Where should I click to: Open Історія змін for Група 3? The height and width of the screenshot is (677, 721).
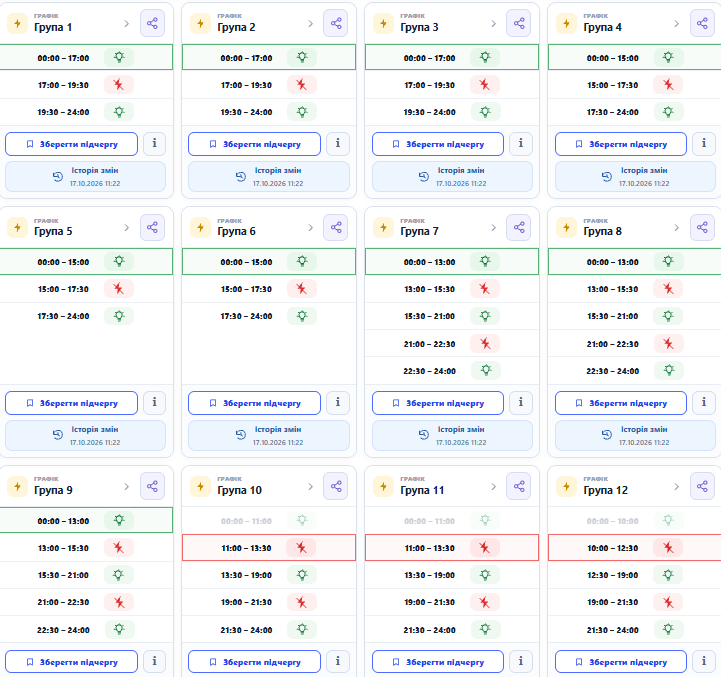click(x=452, y=177)
